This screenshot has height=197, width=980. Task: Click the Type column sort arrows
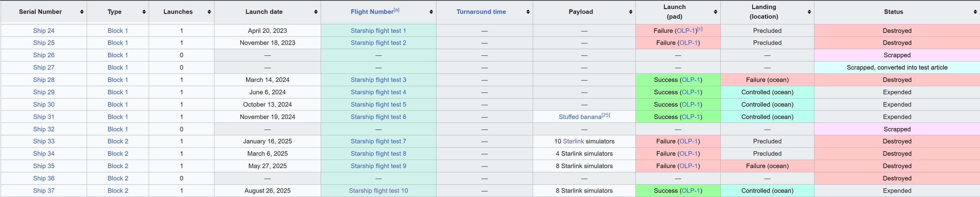point(144,12)
